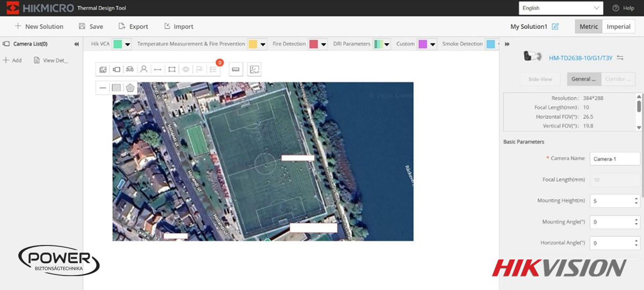Click Export in the top menu
This screenshot has height=290, width=644.
[133, 27]
